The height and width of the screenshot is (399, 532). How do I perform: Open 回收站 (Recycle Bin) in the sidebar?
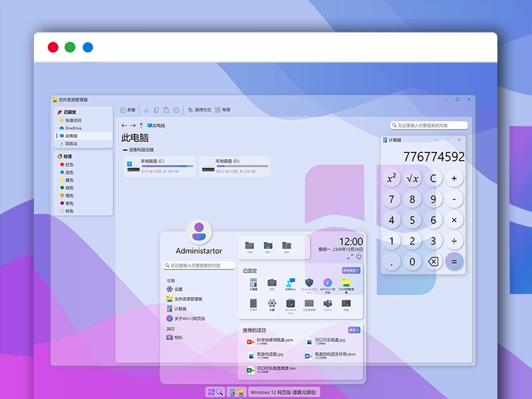[x=83, y=144]
